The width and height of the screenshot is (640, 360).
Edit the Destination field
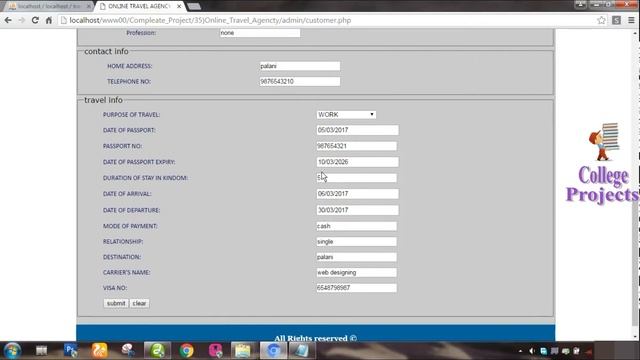(356, 257)
